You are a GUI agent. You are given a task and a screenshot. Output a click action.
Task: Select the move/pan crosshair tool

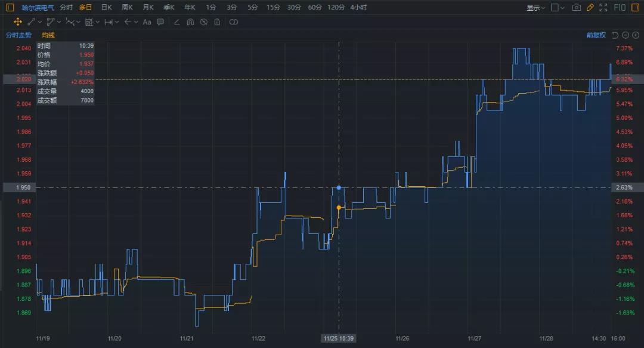click(x=18, y=21)
